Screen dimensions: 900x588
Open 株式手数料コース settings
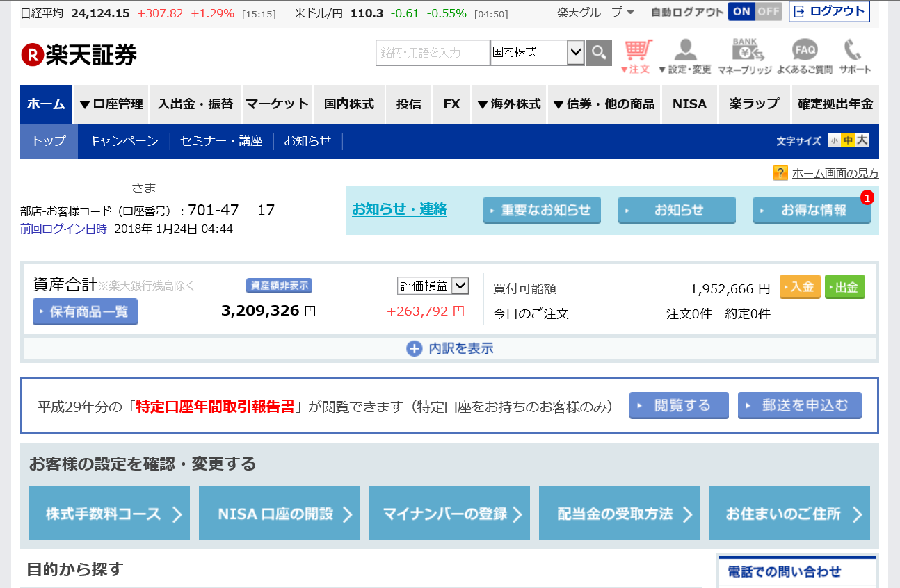pos(109,514)
